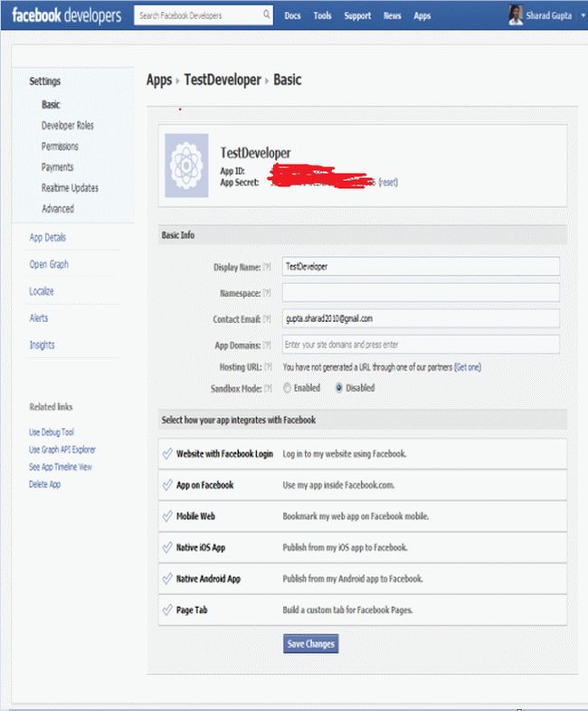Select Sandbox Mode Enabled radio button
The width and height of the screenshot is (588, 711).
pyautogui.click(x=287, y=388)
